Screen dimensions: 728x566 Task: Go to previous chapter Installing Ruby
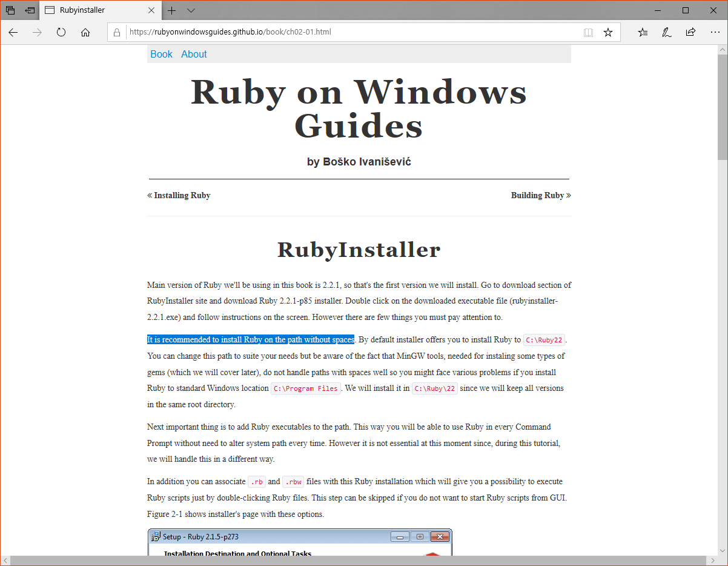[179, 195]
